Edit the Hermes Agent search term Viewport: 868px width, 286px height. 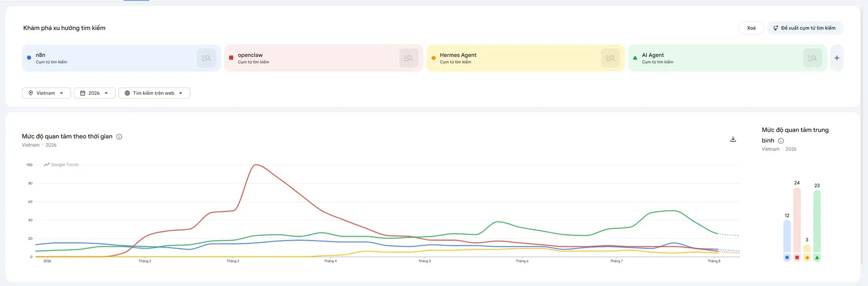tap(458, 55)
